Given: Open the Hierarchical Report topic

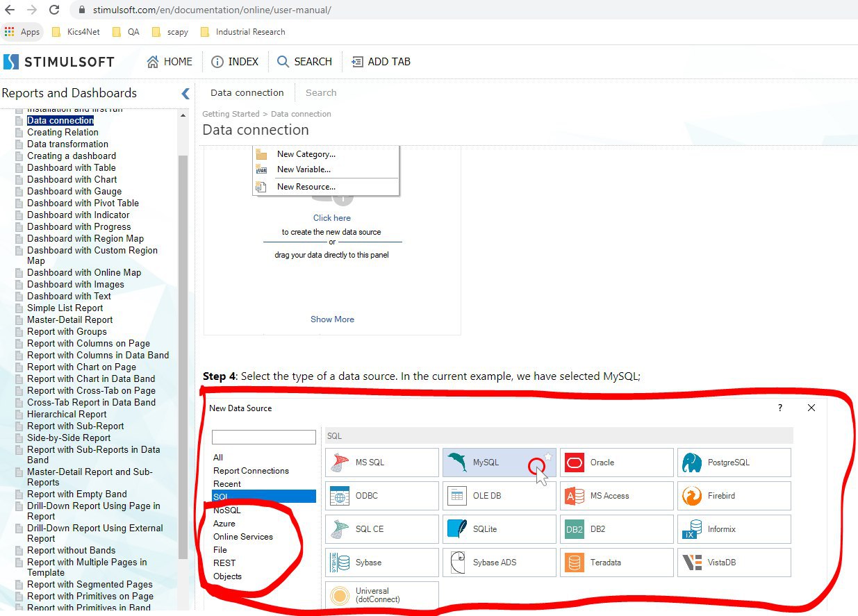Looking at the screenshot, I should tap(67, 415).
